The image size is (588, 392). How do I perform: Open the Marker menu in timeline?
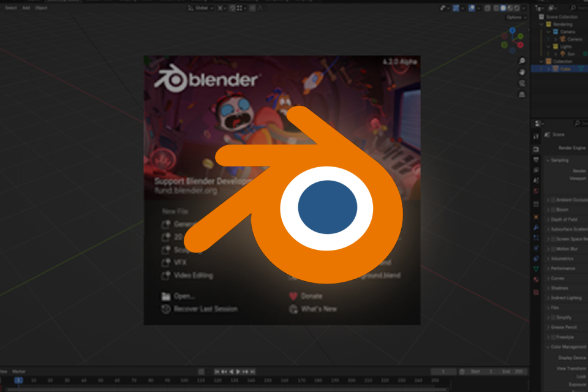click(19, 371)
